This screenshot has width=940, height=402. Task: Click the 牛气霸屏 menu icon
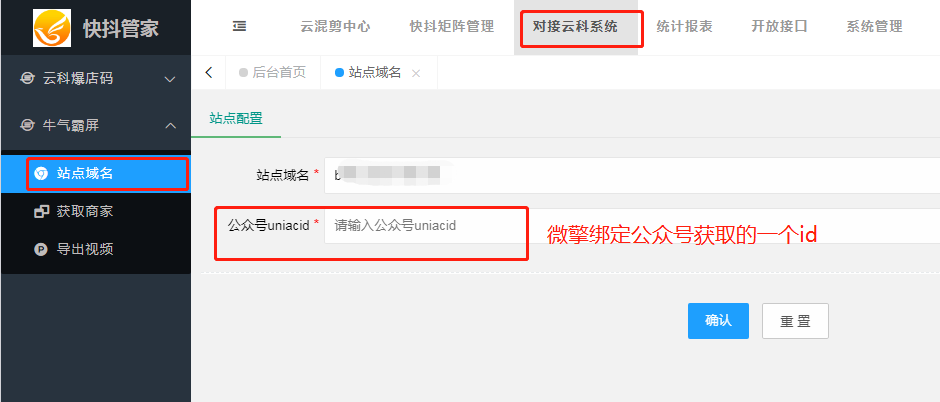click(x=27, y=125)
